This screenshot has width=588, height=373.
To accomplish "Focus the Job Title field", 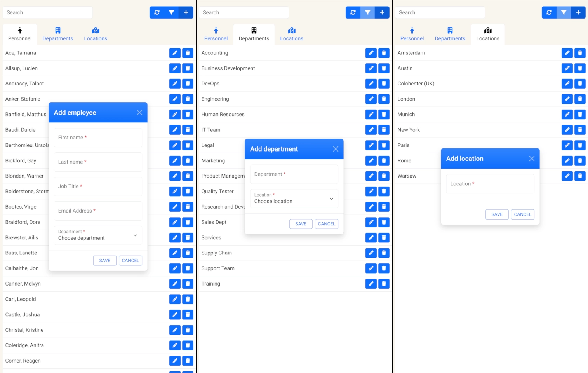I will [98, 186].
